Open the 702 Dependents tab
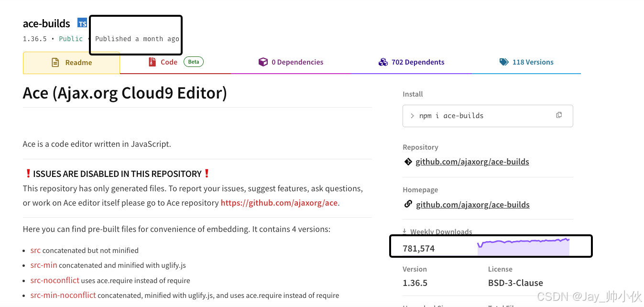 coord(411,62)
